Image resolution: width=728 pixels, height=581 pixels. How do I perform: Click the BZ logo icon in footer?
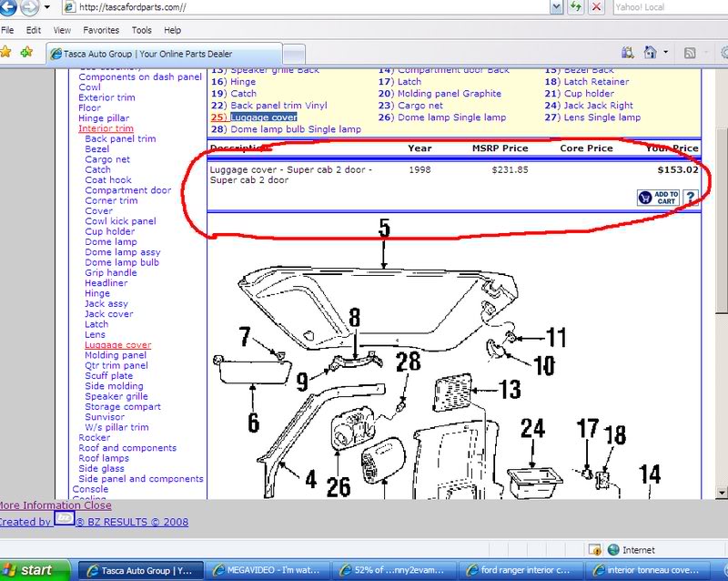click(x=64, y=518)
